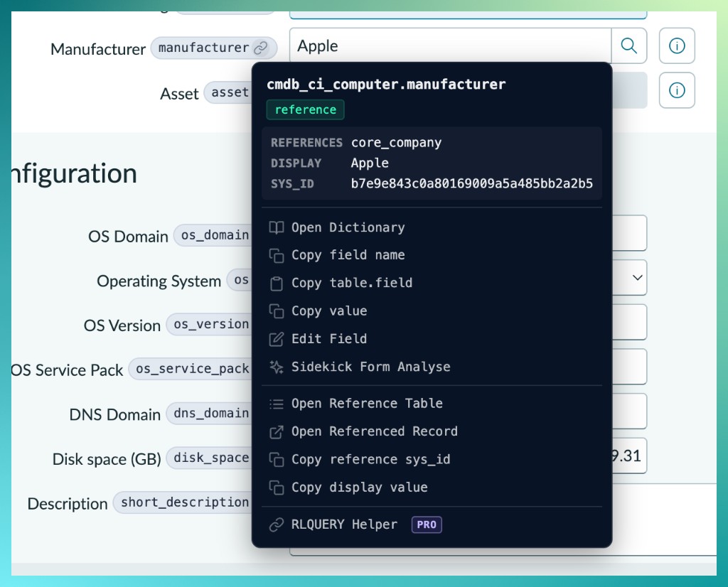Click the os tag beside Operating System

tap(240, 280)
